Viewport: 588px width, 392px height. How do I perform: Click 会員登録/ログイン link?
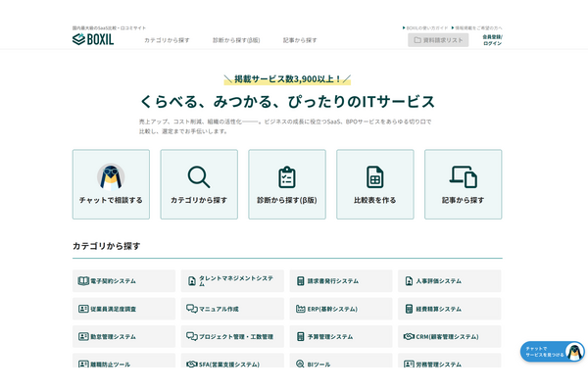point(492,40)
